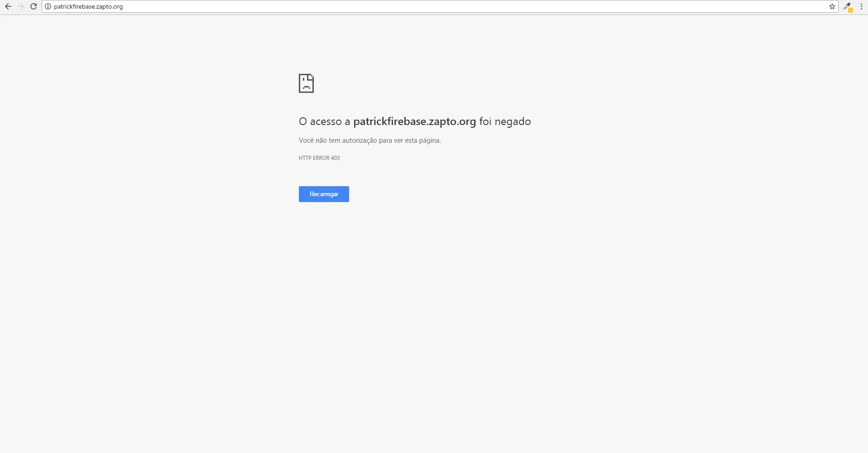Click the patrickfirebase.zapto.org URL in address bar
Screen dimensions: 868x453
coord(88,6)
